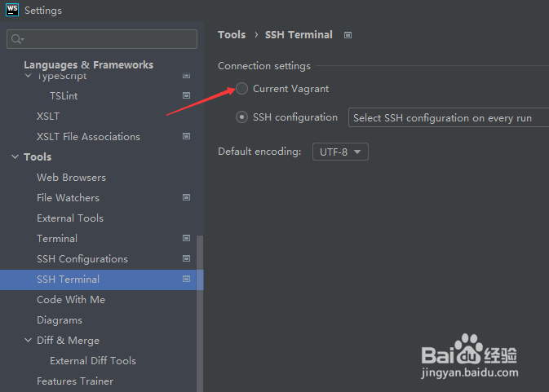Image resolution: width=549 pixels, height=392 pixels.
Task: Open Code With Me settings
Action: point(71,300)
